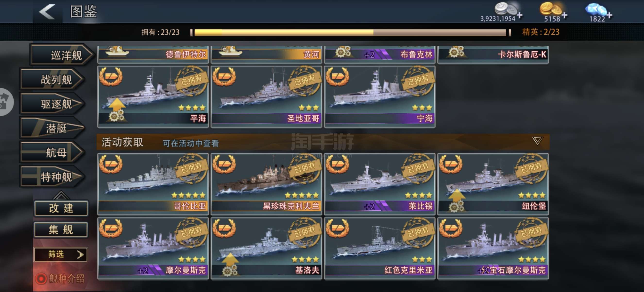Click the red 舰种介绍 circle icon
Screen dimensions: 644x292
[41, 278]
